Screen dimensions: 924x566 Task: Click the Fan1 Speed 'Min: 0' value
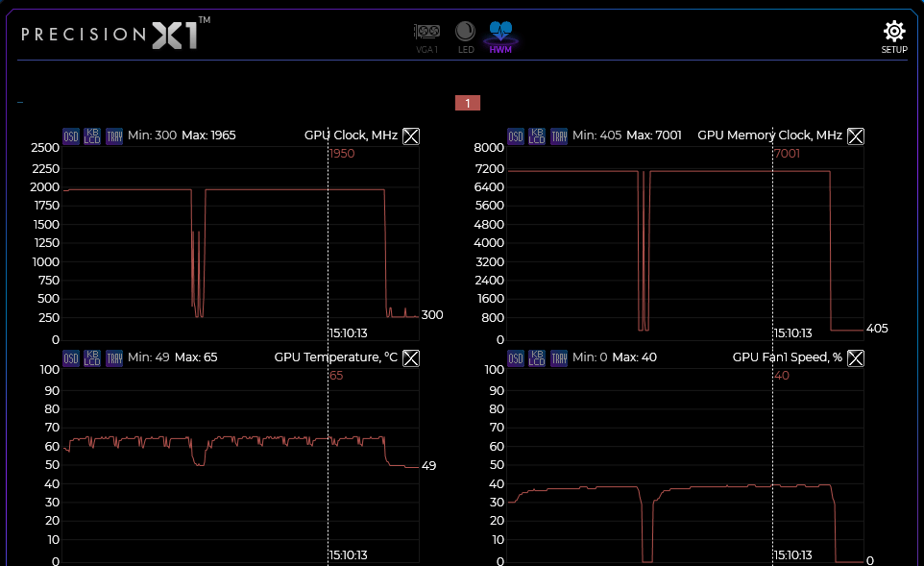(x=590, y=357)
